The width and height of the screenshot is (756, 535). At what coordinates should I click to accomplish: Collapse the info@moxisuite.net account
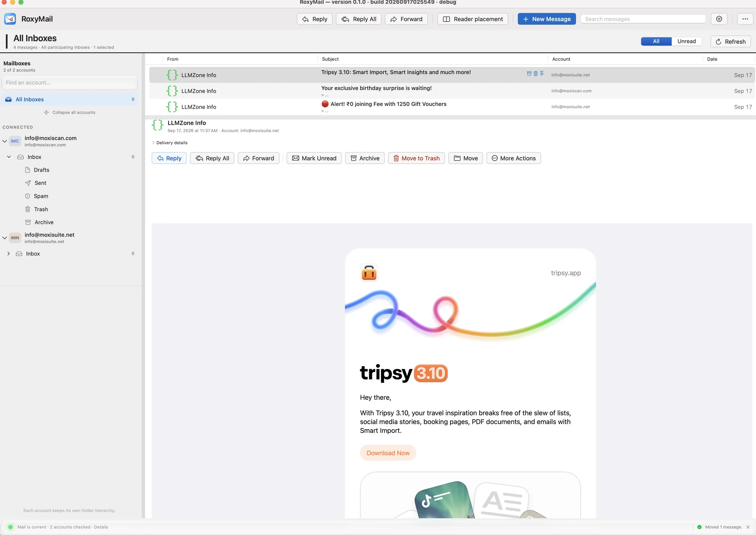click(4, 238)
